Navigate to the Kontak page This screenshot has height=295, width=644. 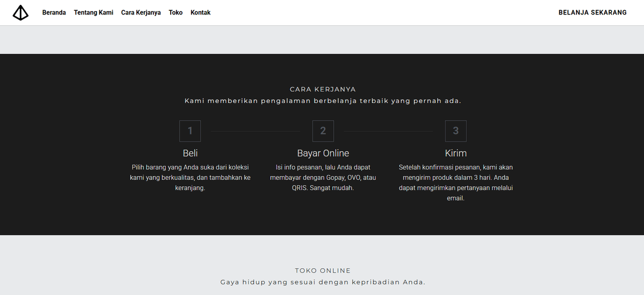tap(201, 12)
